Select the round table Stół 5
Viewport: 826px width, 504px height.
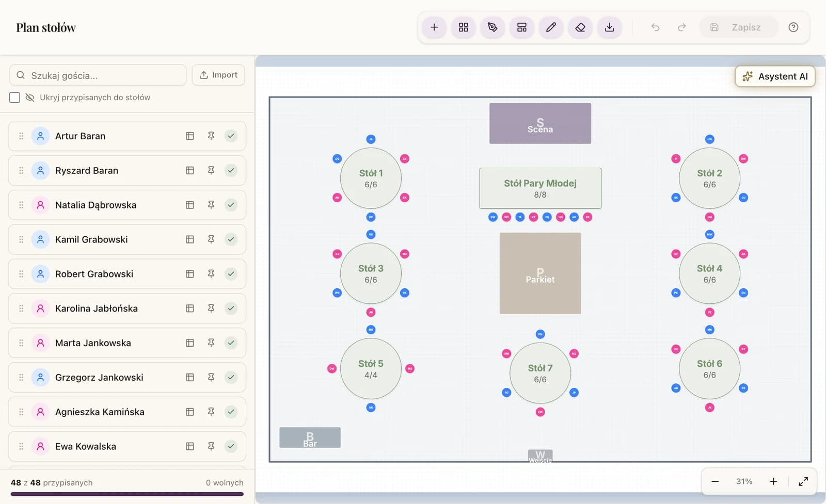coord(371,369)
